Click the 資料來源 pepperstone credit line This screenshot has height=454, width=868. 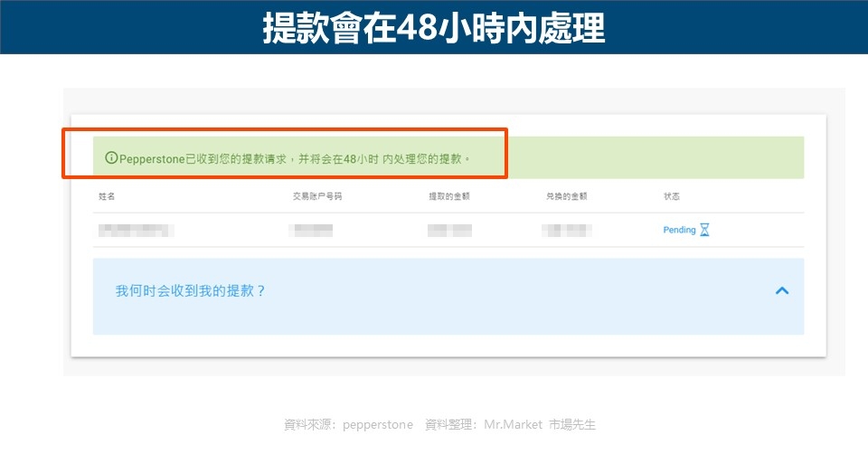point(348,425)
